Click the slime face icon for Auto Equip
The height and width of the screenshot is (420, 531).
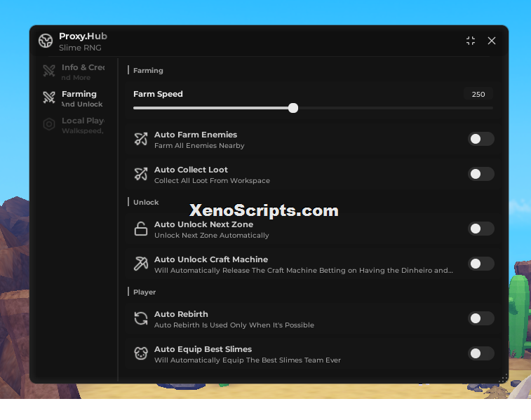click(x=141, y=353)
